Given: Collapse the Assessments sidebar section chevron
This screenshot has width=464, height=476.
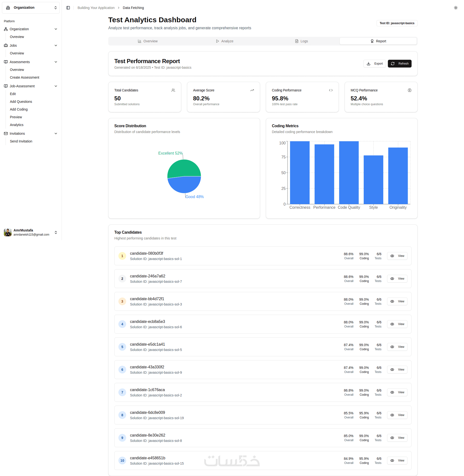Looking at the screenshot, I should coord(56,62).
